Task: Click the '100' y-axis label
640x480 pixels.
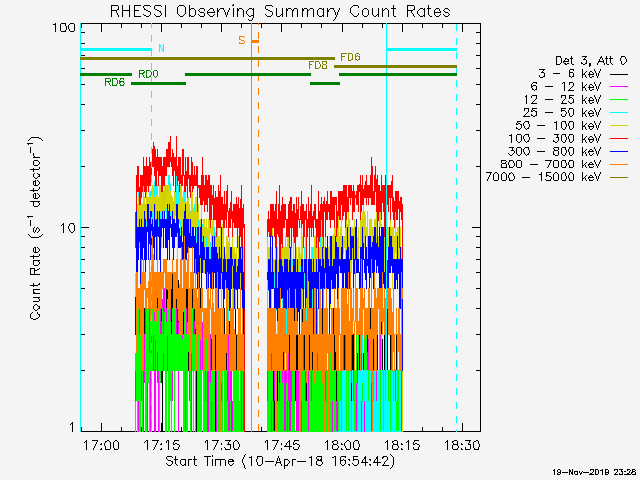Action: pyautogui.click(x=64, y=28)
